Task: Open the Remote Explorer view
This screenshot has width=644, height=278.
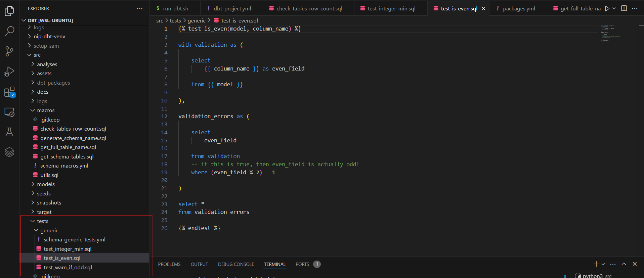Action: [x=9, y=112]
